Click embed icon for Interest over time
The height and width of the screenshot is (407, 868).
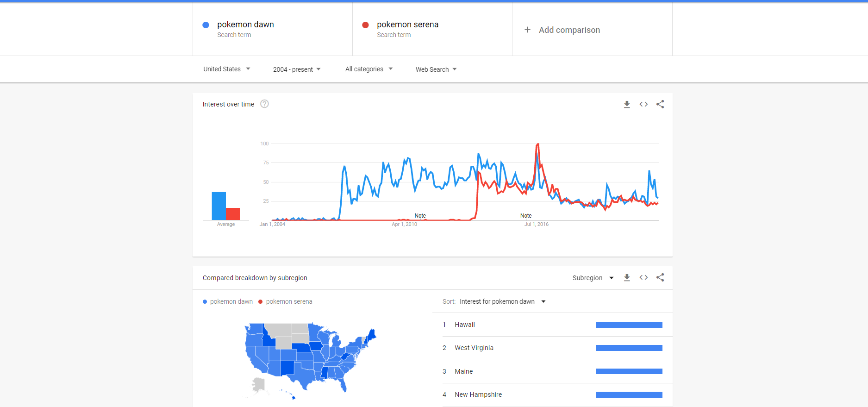click(x=643, y=105)
